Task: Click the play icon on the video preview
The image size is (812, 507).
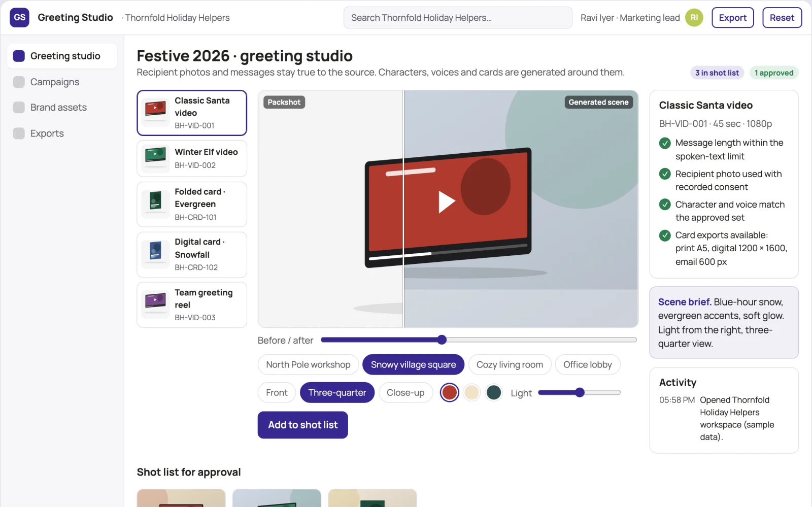Action: coord(447,202)
